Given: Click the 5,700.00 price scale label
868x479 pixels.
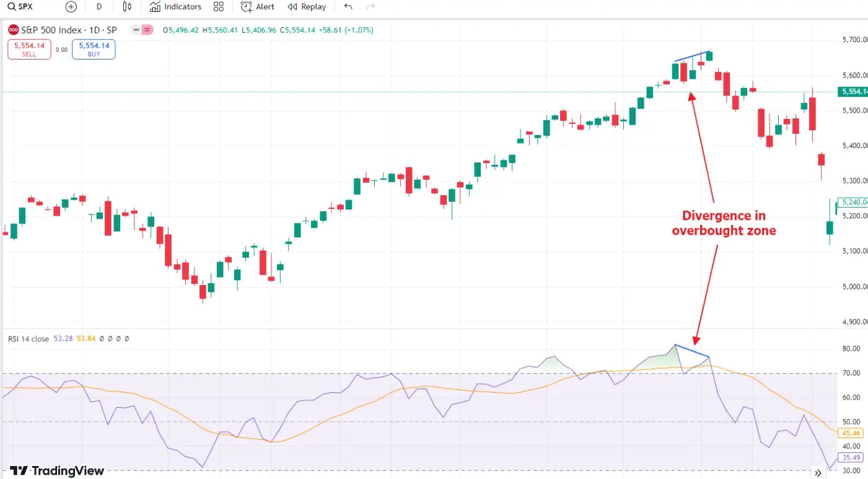Looking at the screenshot, I should pyautogui.click(x=854, y=40).
